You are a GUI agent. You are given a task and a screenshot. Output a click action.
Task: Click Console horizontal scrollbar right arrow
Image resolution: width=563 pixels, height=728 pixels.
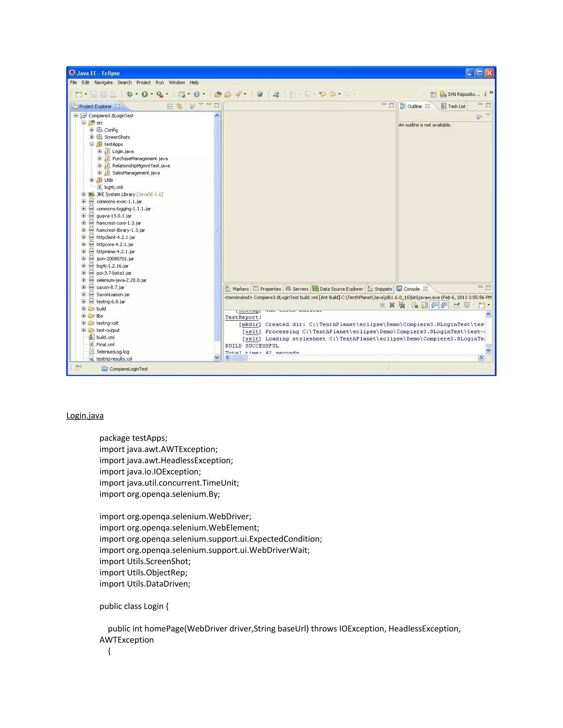coord(481,357)
